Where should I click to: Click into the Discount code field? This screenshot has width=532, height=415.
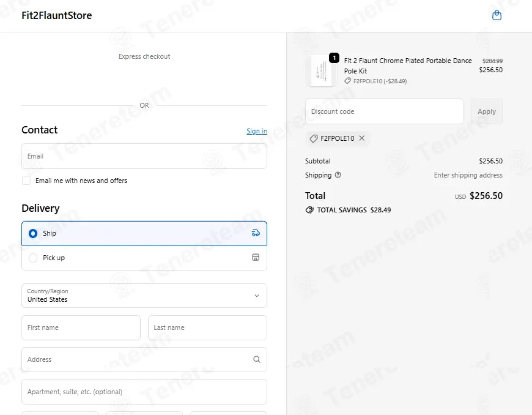384,111
